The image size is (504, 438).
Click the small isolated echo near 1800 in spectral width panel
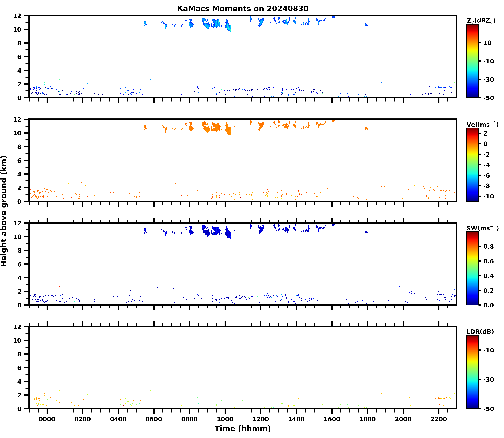click(x=366, y=232)
